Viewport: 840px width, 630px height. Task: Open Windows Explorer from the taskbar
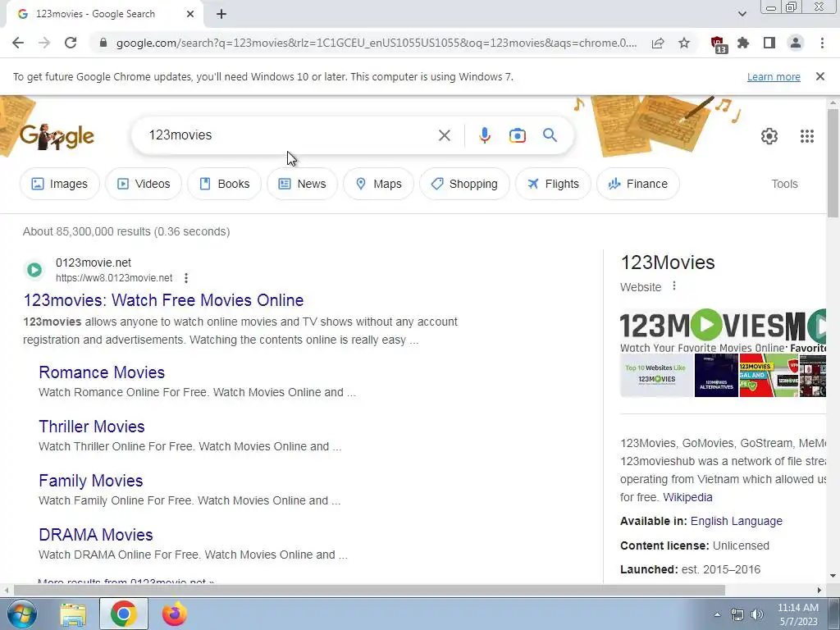pos(73,614)
